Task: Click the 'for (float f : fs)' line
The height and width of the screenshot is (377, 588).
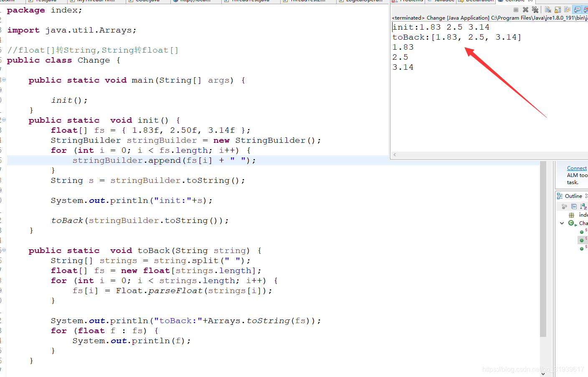Action: click(x=105, y=331)
